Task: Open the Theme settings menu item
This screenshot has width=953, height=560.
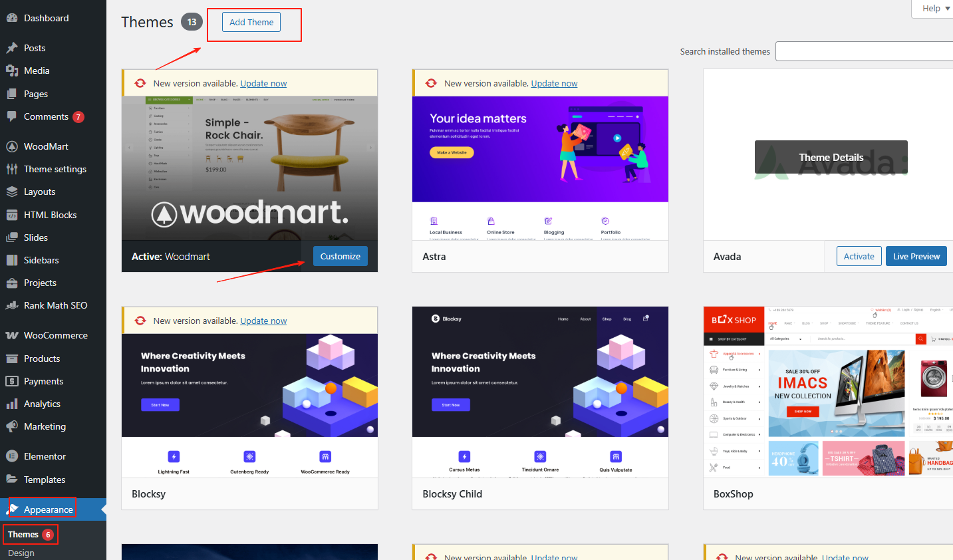Action: tap(55, 169)
